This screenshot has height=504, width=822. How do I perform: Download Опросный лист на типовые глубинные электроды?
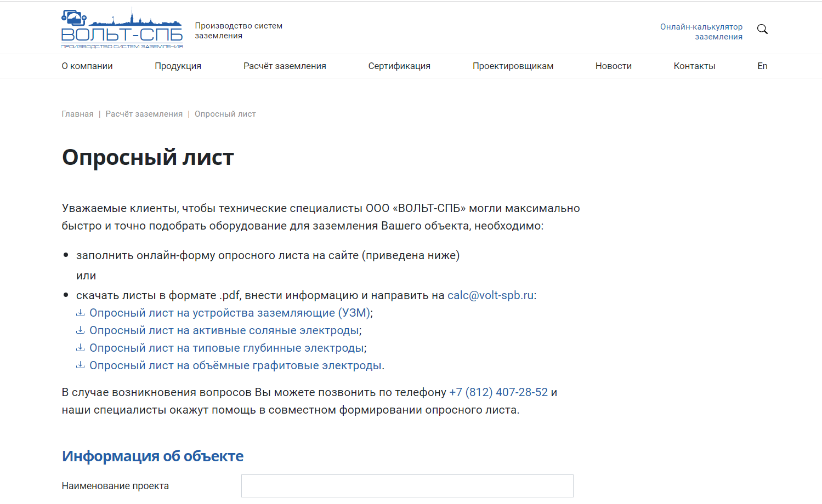(x=227, y=348)
